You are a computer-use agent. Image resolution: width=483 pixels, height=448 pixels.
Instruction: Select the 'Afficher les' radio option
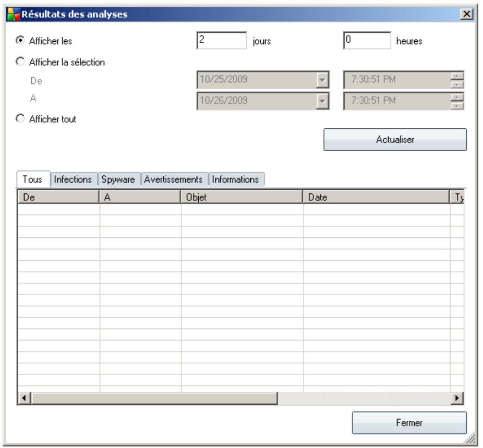(20, 40)
